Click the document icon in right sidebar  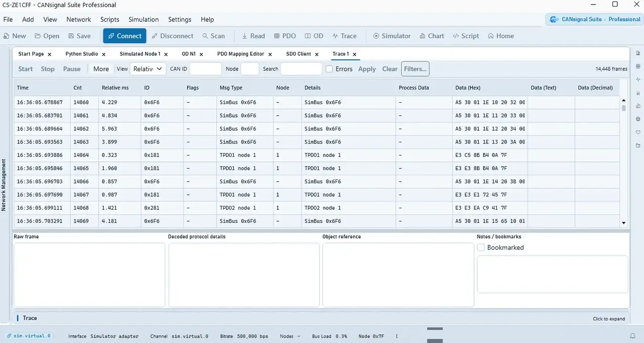click(638, 53)
